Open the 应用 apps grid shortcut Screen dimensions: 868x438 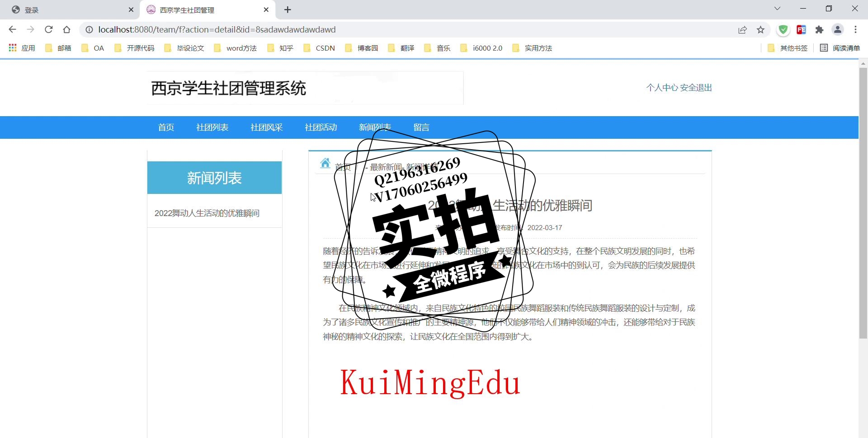tap(22, 48)
